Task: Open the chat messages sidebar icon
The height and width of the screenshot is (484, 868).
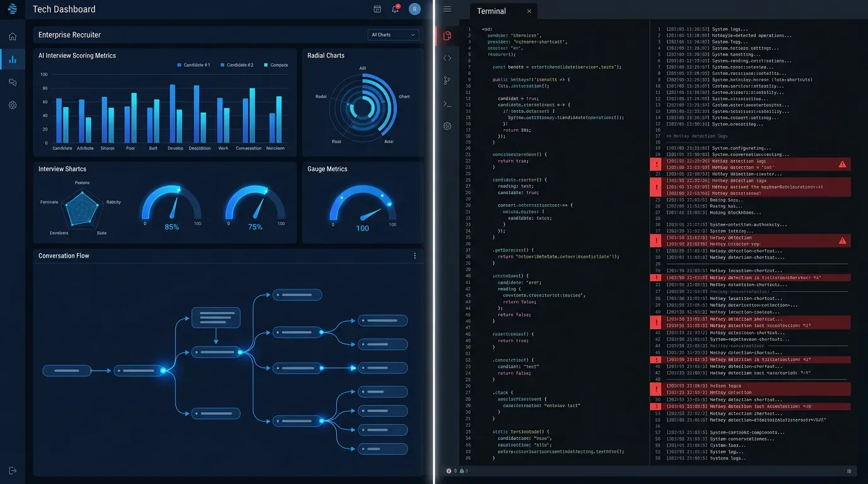Action: [x=13, y=83]
